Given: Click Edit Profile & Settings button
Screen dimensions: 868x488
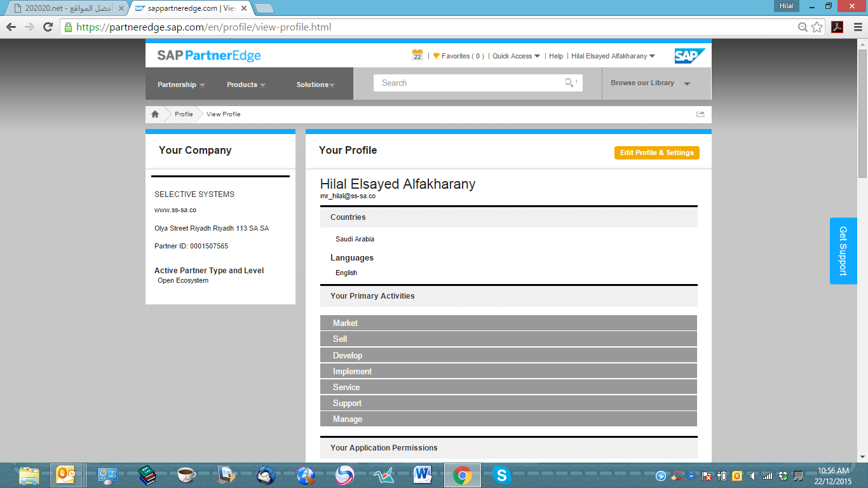Looking at the screenshot, I should click(657, 152).
